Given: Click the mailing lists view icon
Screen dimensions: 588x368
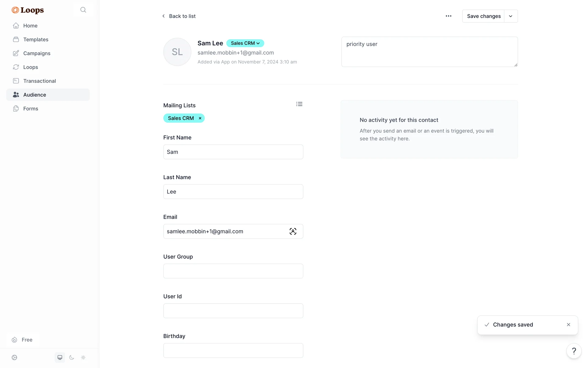Looking at the screenshot, I should [299, 104].
